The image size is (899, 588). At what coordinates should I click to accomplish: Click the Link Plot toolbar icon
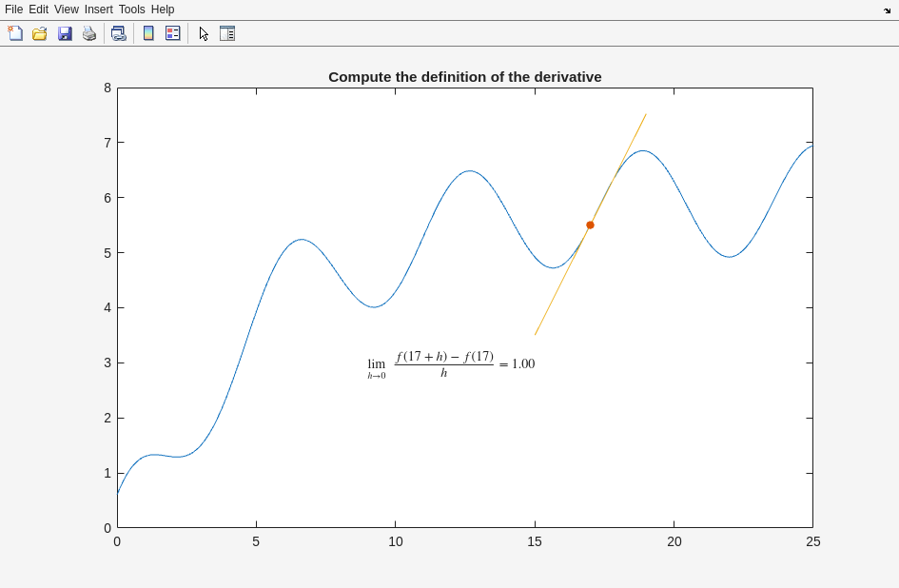click(x=118, y=33)
